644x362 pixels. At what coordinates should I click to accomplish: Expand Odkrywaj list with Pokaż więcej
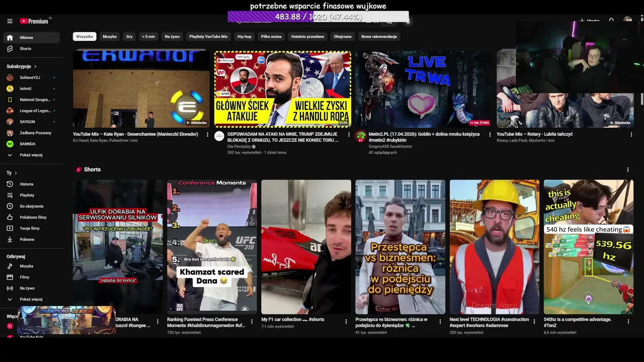[x=32, y=299]
